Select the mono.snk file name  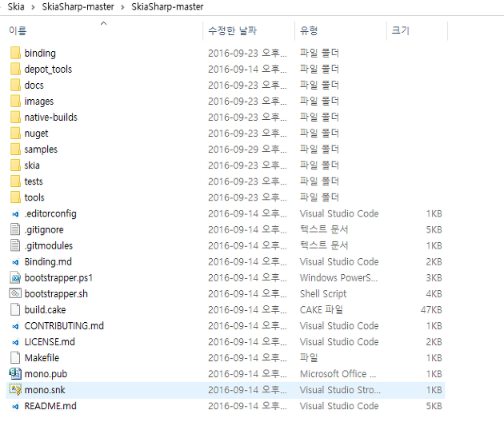pyautogui.click(x=45, y=390)
